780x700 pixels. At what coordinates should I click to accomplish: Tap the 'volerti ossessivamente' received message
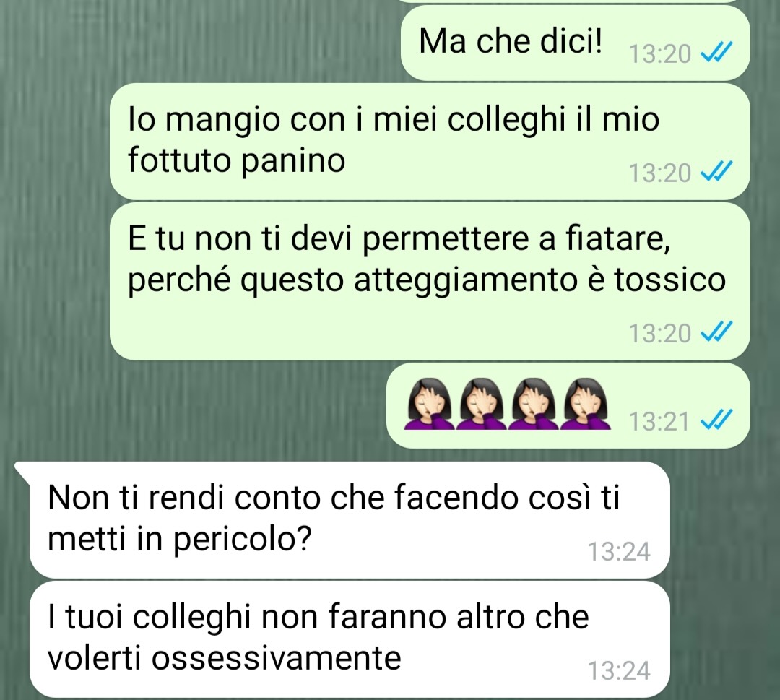[350, 639]
